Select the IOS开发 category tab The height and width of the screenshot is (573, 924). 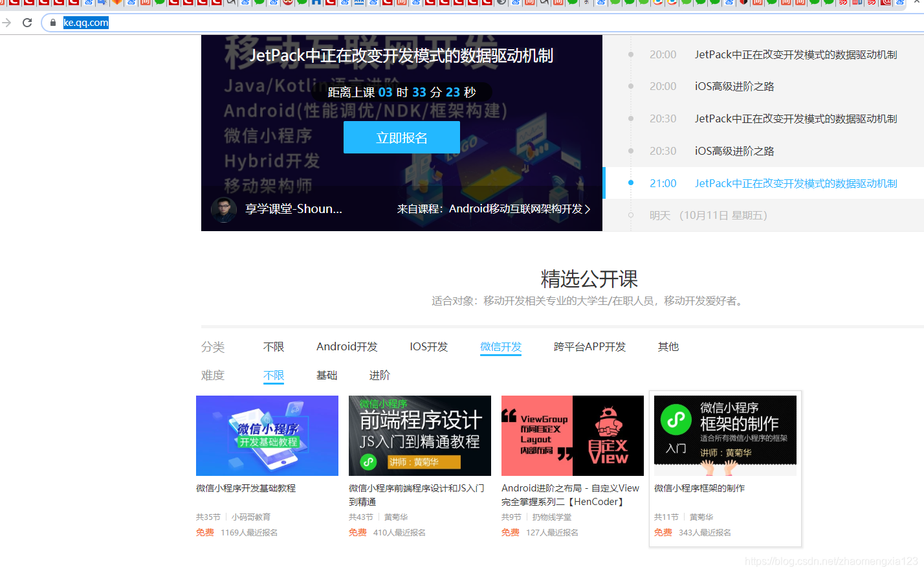click(x=428, y=347)
